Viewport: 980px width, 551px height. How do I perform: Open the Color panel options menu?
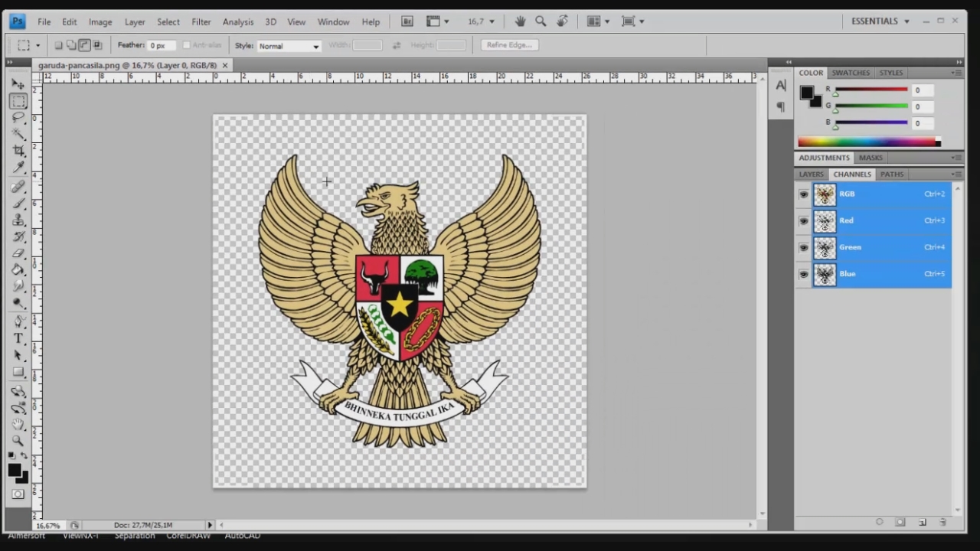pos(956,73)
